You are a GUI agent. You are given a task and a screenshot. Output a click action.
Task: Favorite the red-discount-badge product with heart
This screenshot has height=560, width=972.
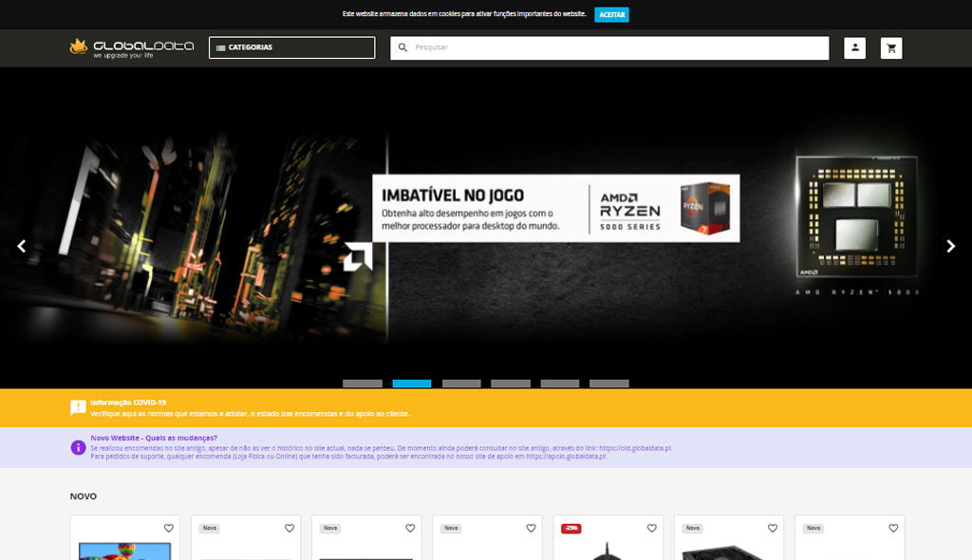651,529
